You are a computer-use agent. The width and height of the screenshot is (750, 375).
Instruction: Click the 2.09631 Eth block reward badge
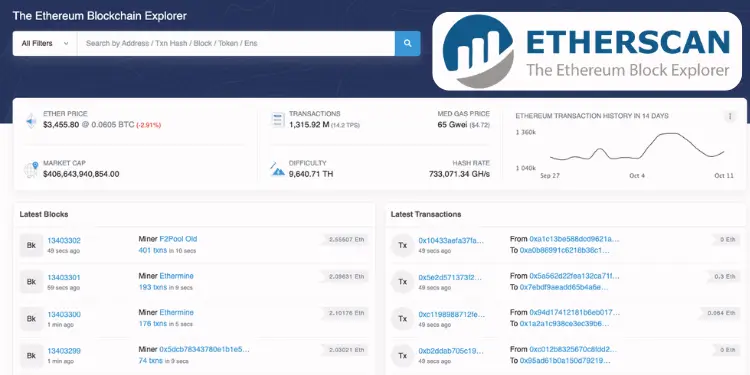point(346,276)
